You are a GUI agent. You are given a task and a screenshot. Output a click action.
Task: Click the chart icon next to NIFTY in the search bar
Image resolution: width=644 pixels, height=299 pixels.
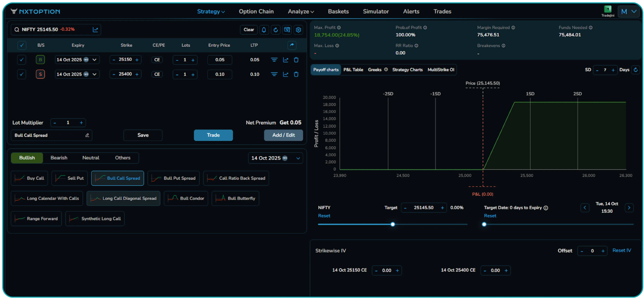tap(95, 30)
